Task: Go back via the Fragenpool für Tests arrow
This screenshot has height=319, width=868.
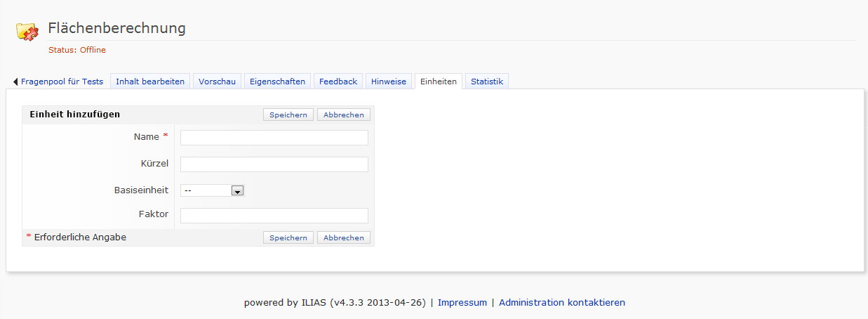Action: point(16,82)
